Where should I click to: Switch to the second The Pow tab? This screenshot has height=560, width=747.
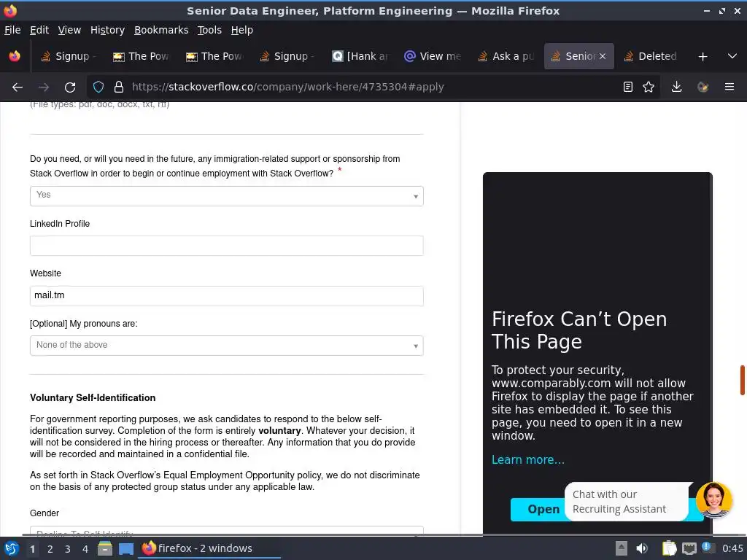[214, 56]
